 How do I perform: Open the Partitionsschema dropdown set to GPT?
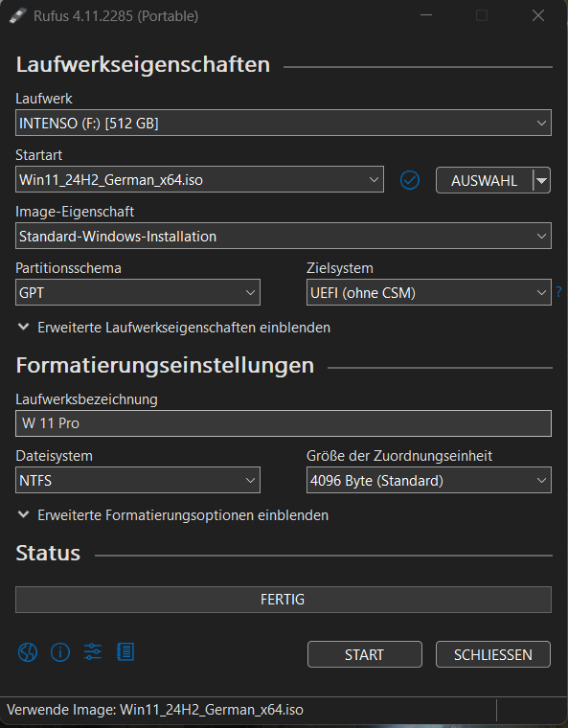pyautogui.click(x=138, y=292)
